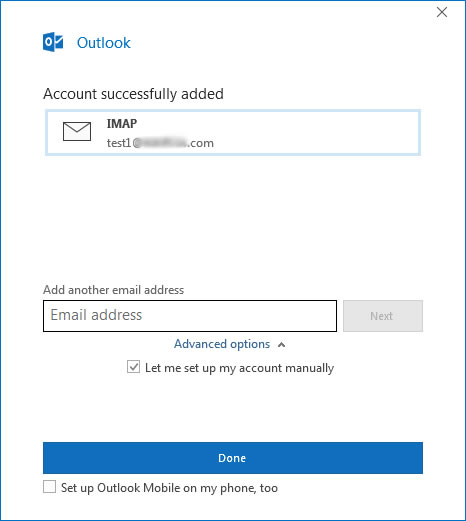Click the blue Done button
This screenshot has height=521, width=466.
tap(233, 458)
